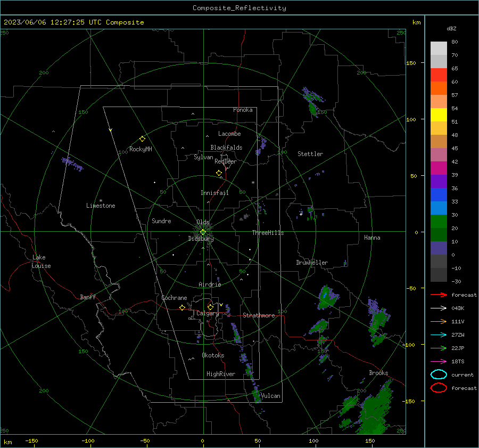Click the purple echo band northwest of Limestone
The width and height of the screenshot is (479, 448).
tap(72, 164)
